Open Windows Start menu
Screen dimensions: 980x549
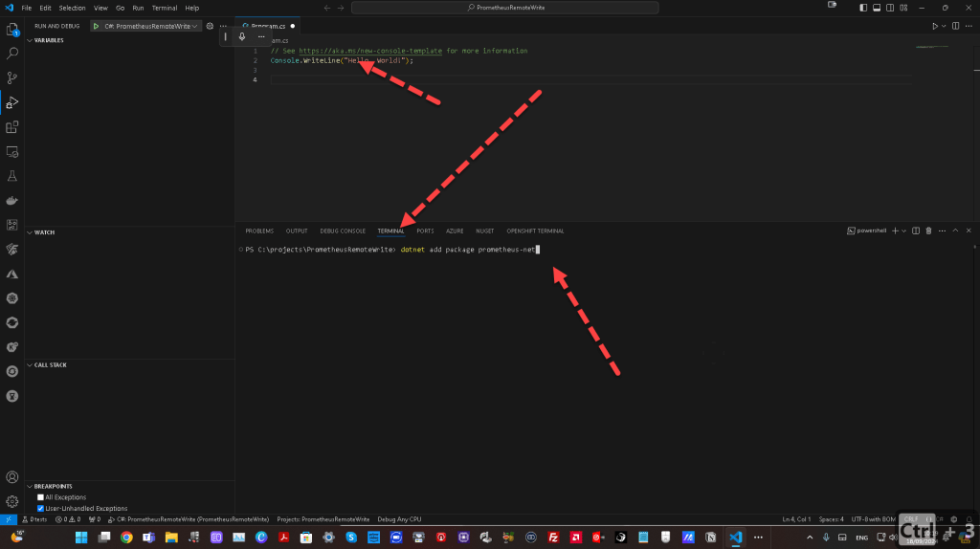click(x=81, y=538)
